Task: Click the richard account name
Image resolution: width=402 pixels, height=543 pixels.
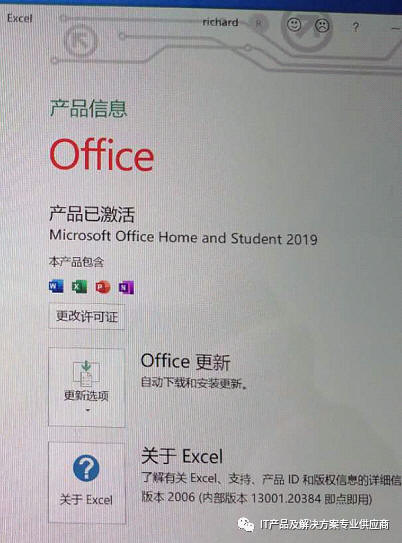Action: tap(220, 22)
